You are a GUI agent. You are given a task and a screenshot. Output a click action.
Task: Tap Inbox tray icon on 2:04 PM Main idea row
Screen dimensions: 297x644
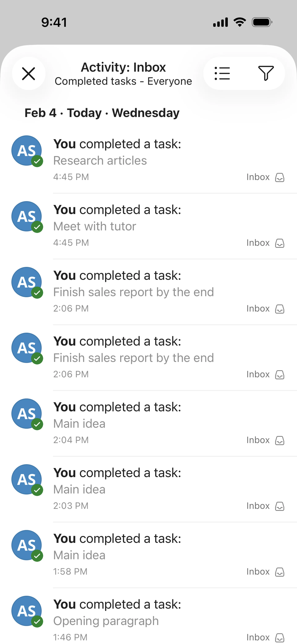pos(280,440)
